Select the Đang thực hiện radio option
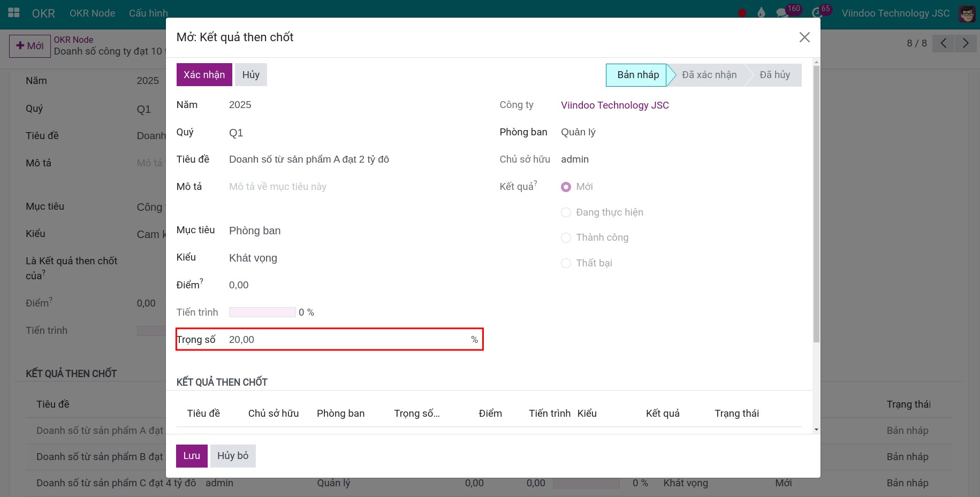 pos(566,213)
